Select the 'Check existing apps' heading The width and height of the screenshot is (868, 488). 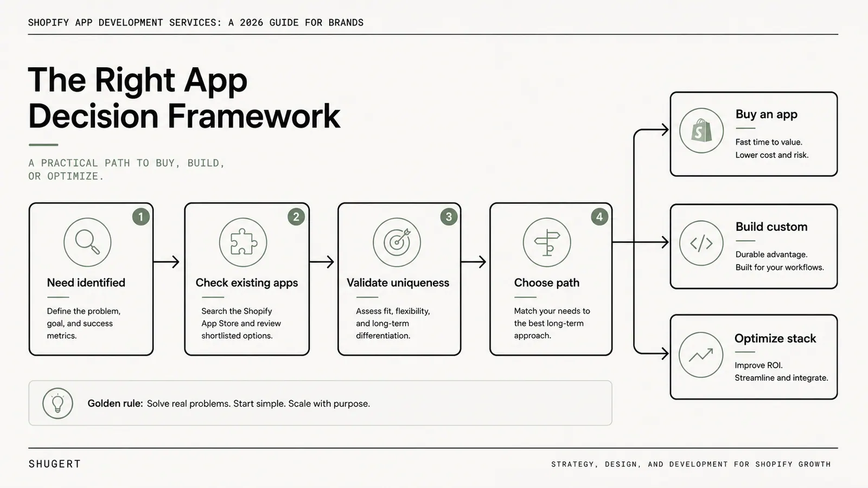(x=247, y=282)
